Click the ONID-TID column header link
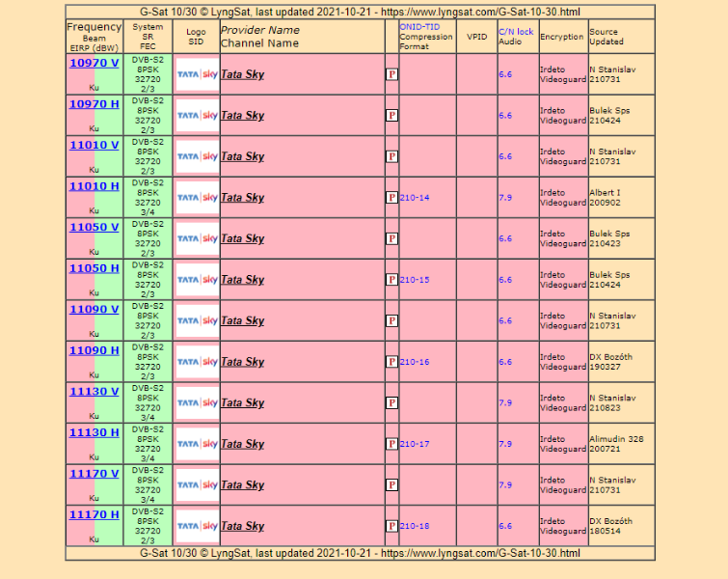This screenshot has width=728, height=579. 419,27
